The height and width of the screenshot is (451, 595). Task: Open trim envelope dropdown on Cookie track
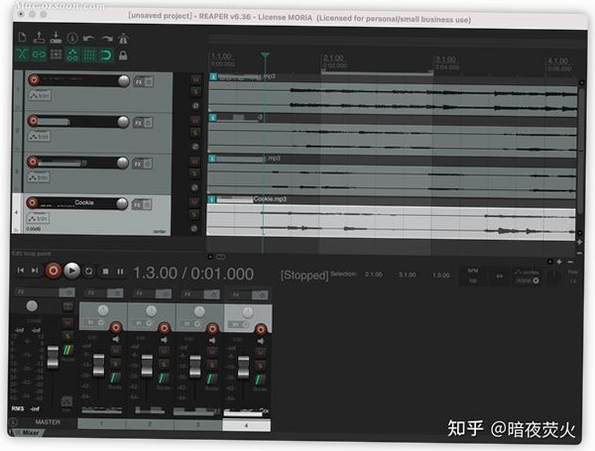[38, 218]
